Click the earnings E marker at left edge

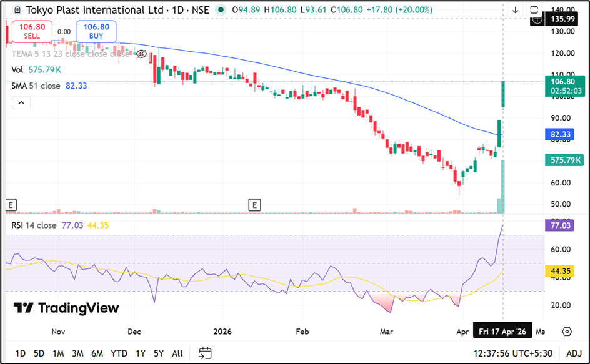pos(10,204)
